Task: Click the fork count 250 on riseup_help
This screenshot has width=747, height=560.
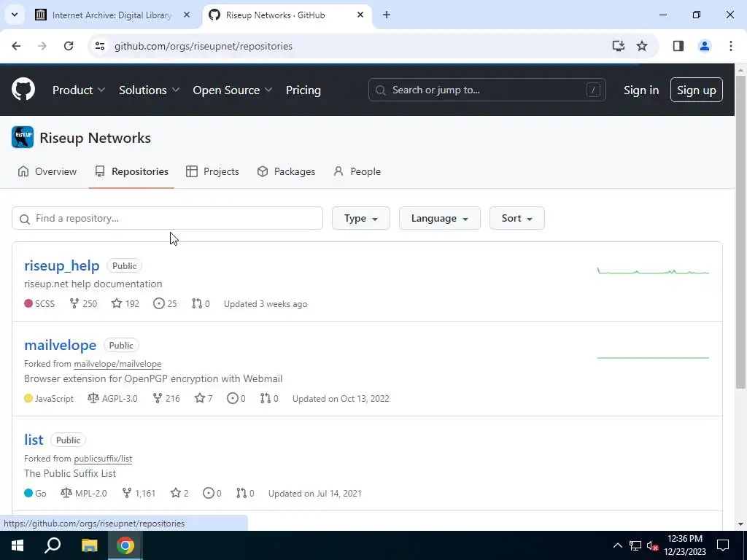Action: coord(83,304)
